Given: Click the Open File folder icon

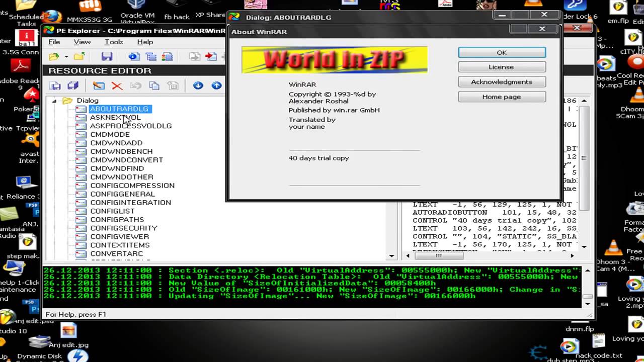Looking at the screenshot, I should tap(54, 57).
